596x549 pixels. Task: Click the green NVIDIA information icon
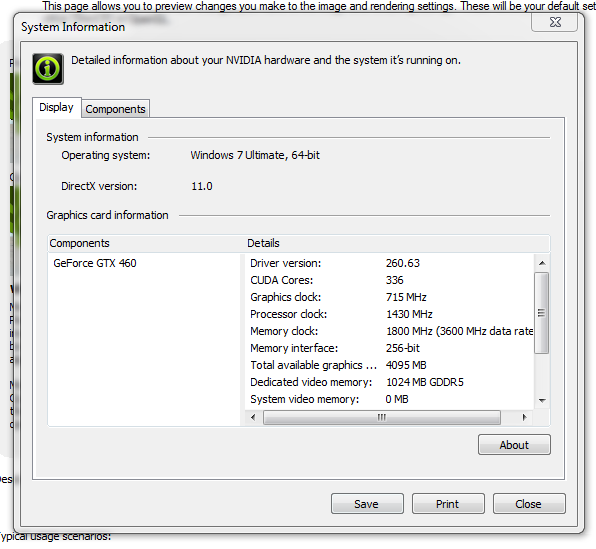48,69
